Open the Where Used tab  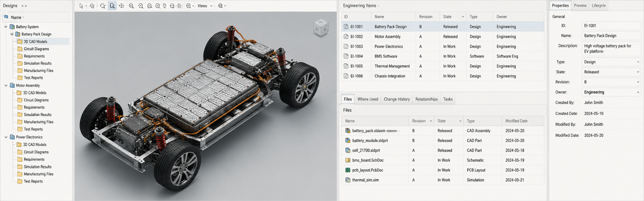coord(368,99)
